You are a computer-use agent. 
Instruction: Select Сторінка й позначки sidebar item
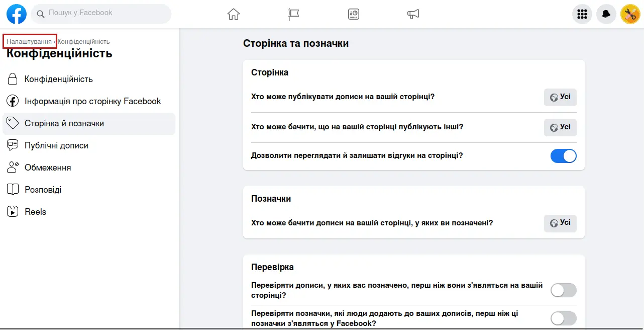point(89,123)
